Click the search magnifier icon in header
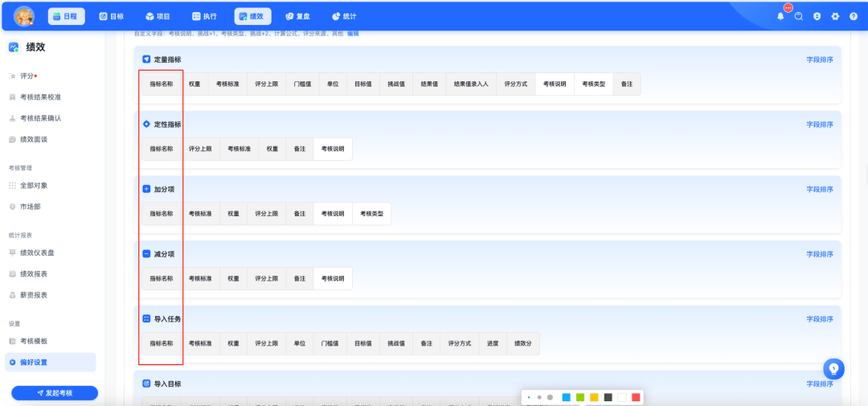 pyautogui.click(x=799, y=16)
